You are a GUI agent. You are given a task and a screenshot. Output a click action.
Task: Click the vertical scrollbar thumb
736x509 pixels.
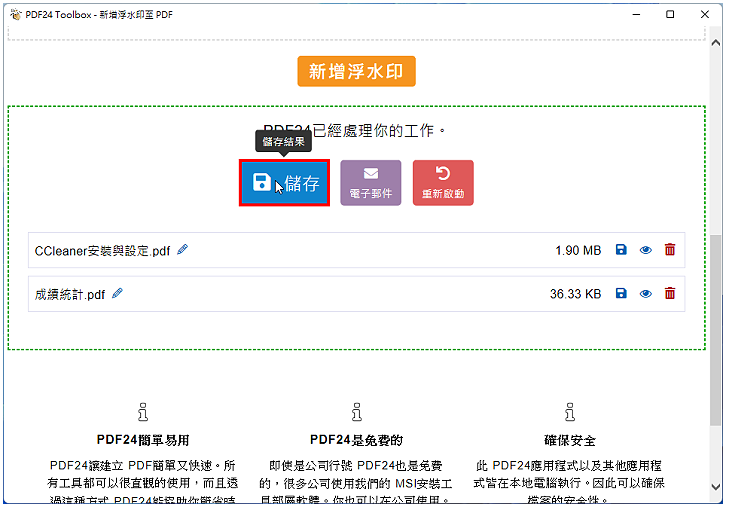pyautogui.click(x=716, y=330)
